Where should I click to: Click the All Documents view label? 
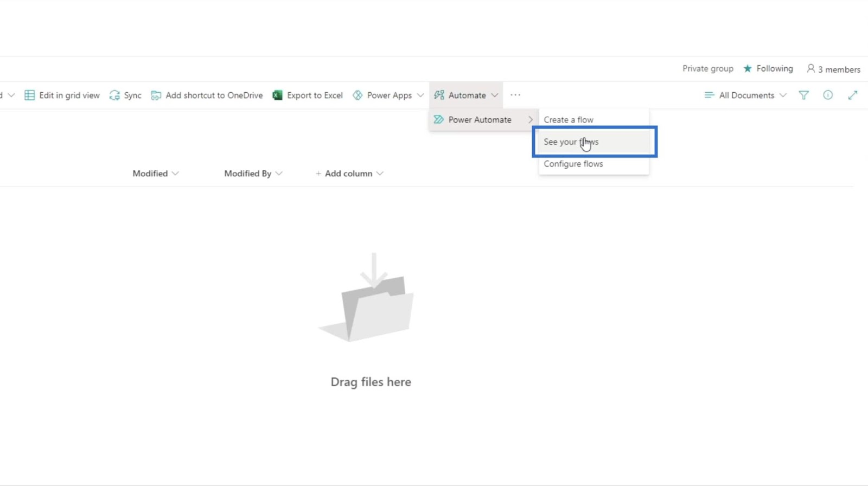click(x=746, y=95)
